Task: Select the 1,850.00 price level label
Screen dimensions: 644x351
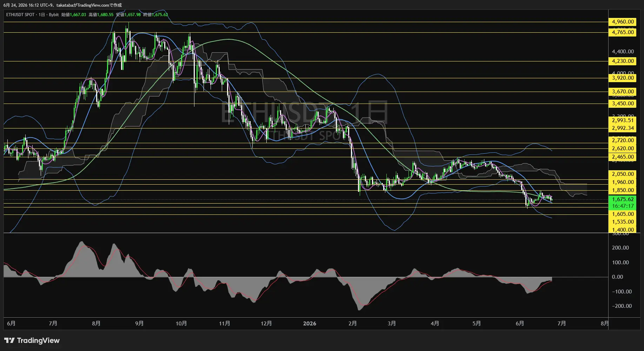Action: click(x=623, y=190)
